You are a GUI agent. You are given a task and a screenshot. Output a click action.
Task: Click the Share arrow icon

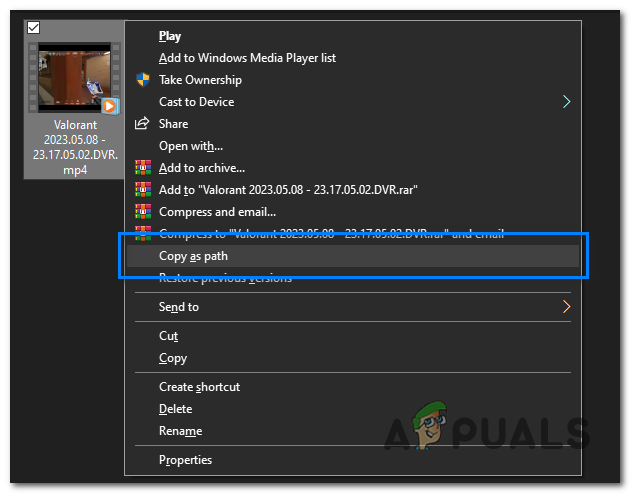(x=142, y=123)
